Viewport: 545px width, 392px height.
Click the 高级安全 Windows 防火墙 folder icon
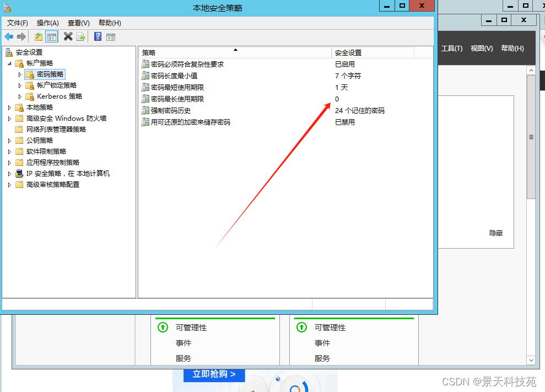click(19, 119)
